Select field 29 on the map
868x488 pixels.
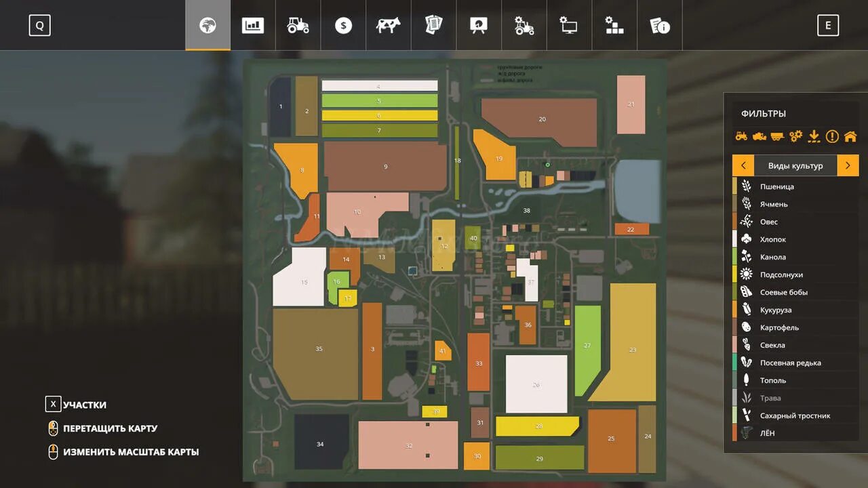pos(540,457)
